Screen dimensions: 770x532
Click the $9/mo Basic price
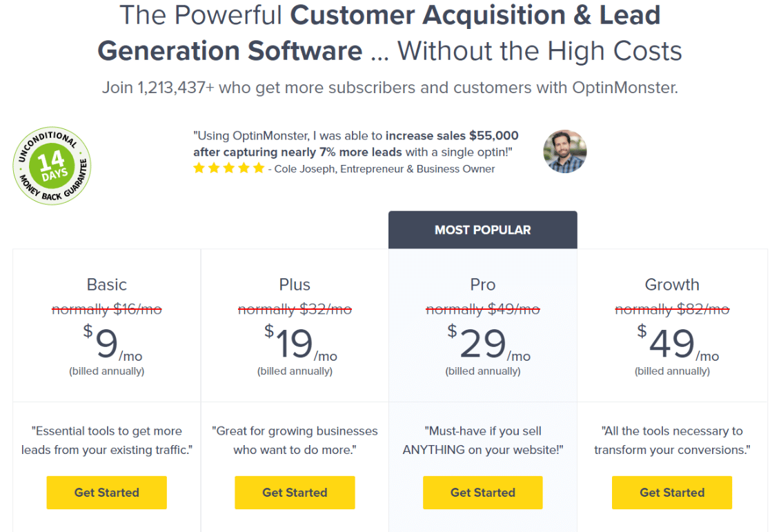tap(112, 342)
